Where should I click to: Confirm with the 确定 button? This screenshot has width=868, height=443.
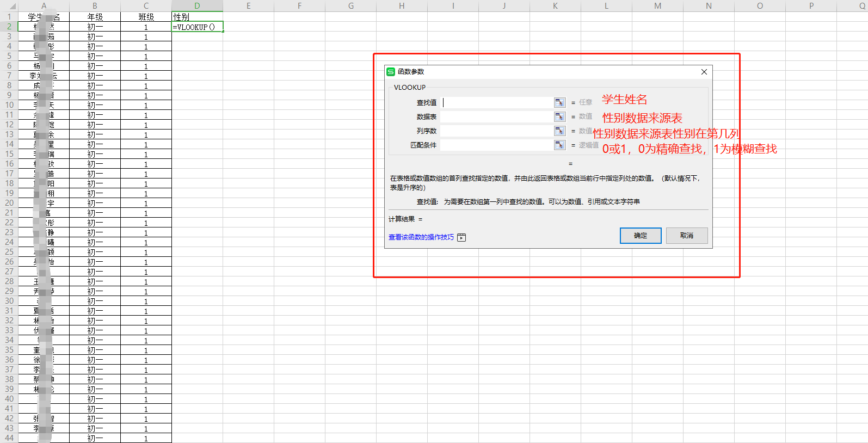pyautogui.click(x=641, y=236)
